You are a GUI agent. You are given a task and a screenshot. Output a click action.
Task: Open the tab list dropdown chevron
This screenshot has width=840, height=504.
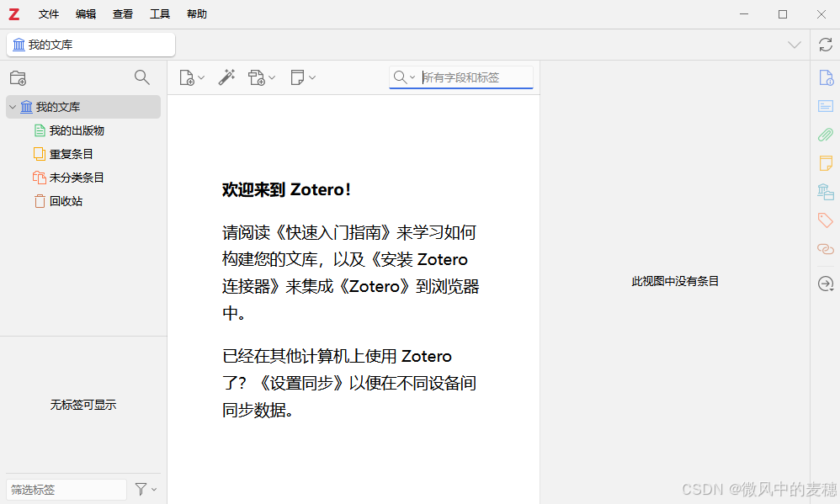pos(795,45)
